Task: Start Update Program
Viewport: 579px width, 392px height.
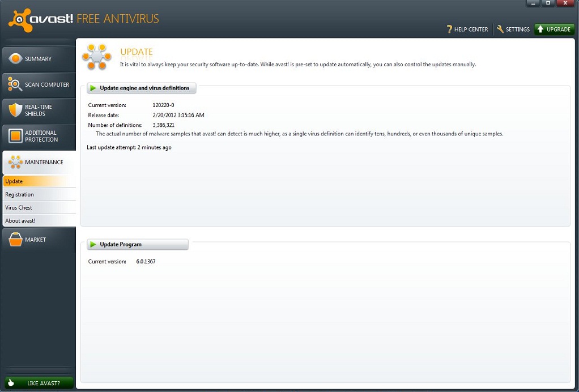Action: pyautogui.click(x=138, y=244)
